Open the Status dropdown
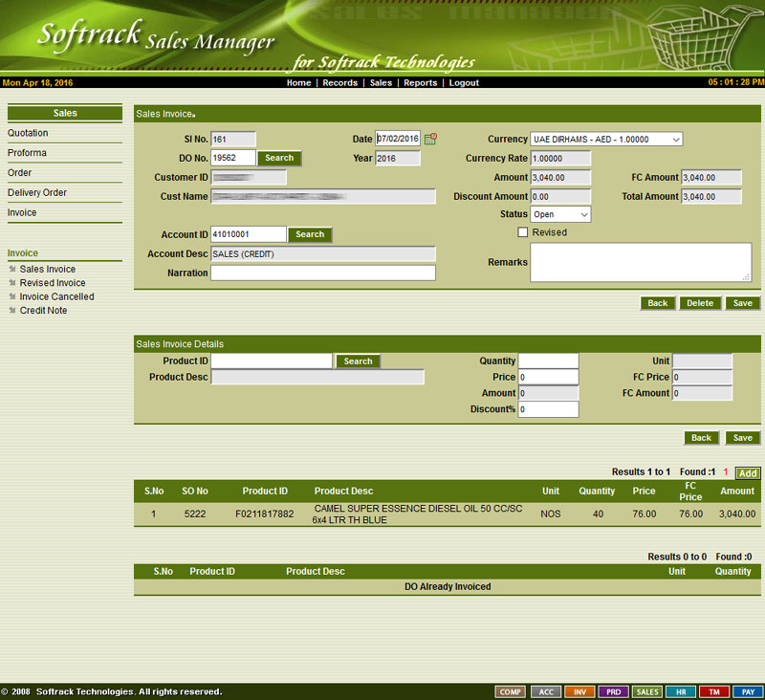 tap(560, 214)
